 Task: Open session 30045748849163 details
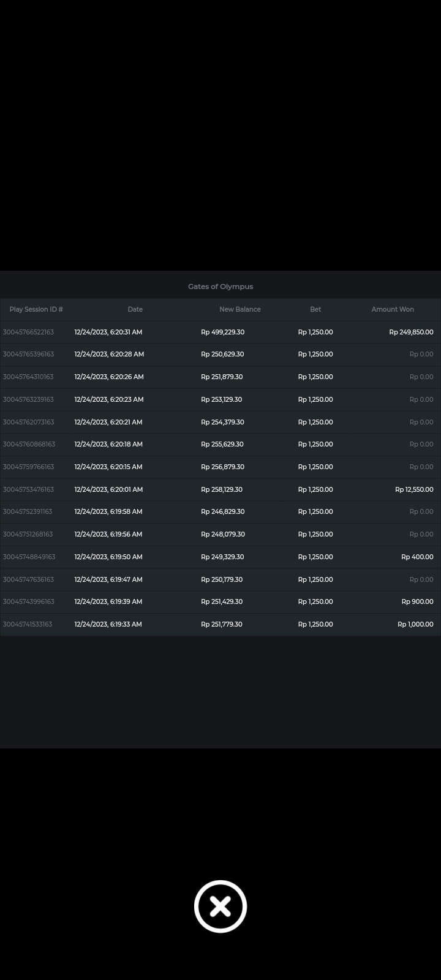[x=29, y=557]
